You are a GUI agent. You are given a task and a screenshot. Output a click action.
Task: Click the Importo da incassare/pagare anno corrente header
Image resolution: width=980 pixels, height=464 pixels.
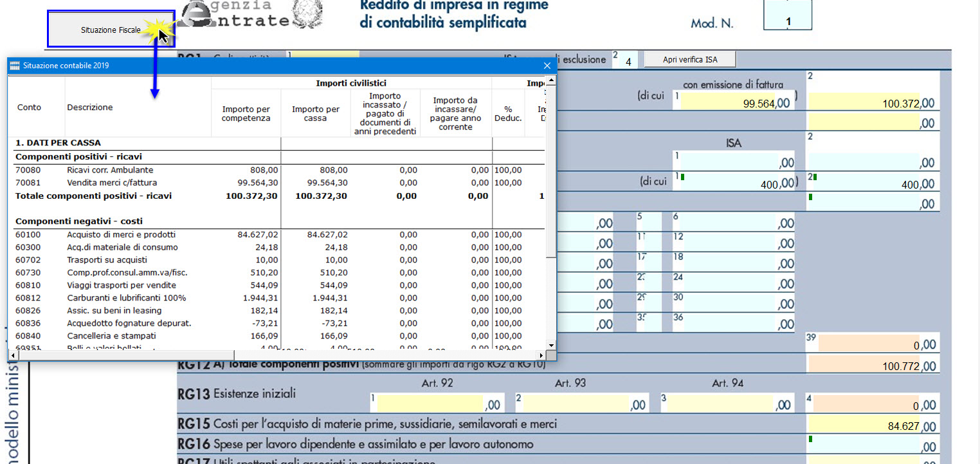coord(455,113)
